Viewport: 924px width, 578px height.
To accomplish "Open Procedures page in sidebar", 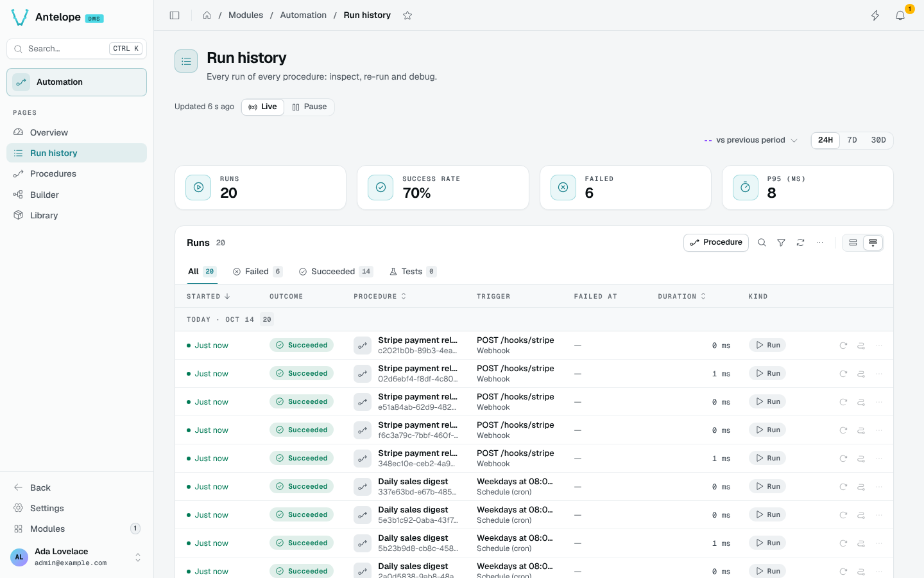I will pyautogui.click(x=76, y=173).
